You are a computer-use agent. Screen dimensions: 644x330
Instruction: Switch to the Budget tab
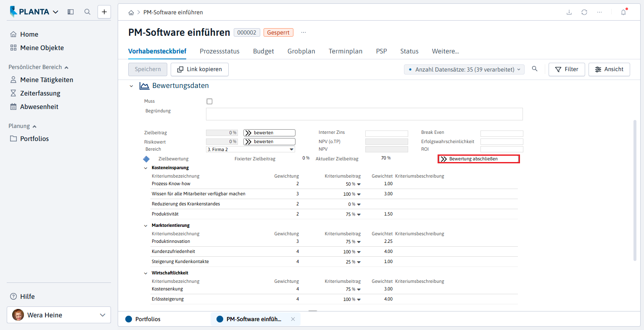[x=264, y=51]
